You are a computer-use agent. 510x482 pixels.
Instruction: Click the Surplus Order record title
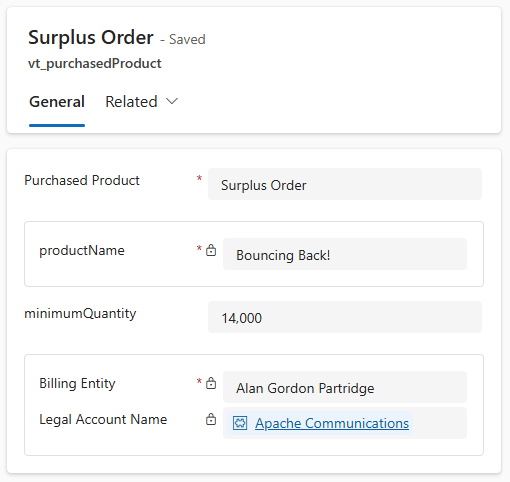pyautogui.click(x=91, y=37)
